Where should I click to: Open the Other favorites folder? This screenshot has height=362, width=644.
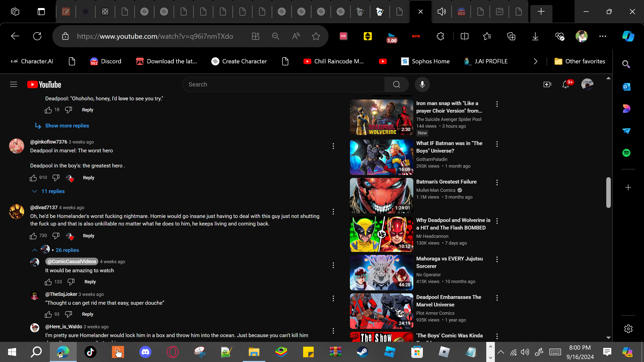point(580,61)
